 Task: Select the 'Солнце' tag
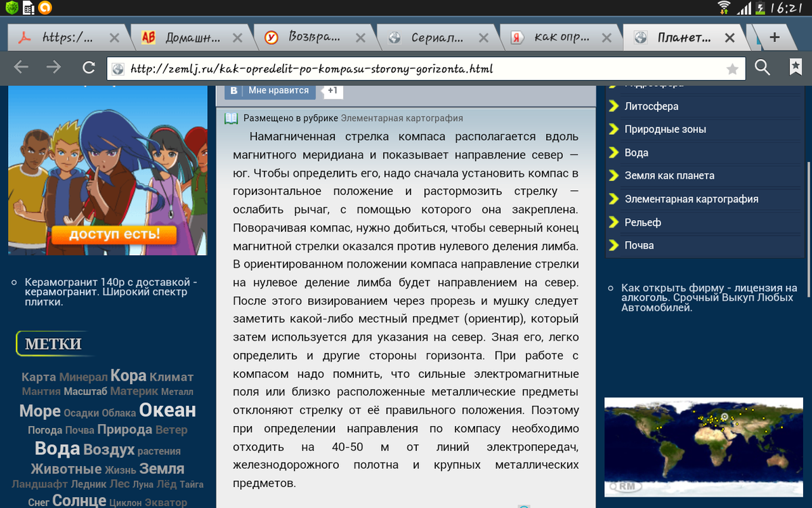79,501
